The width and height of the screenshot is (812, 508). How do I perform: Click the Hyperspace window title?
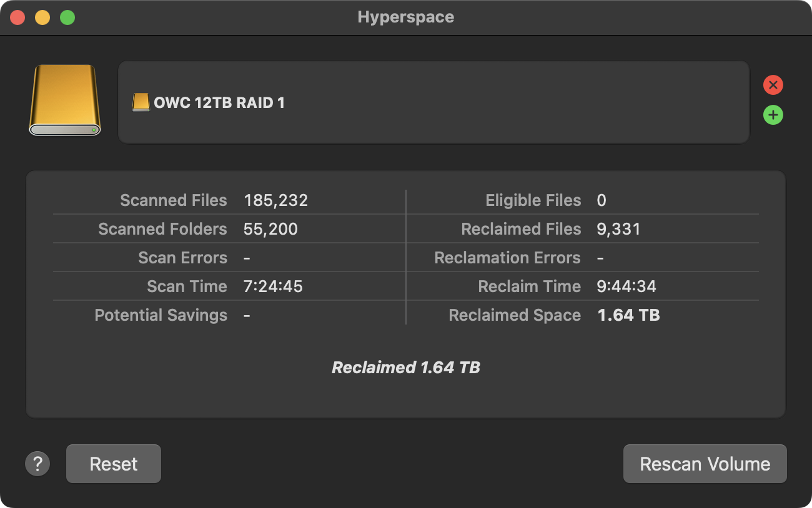pos(406,17)
